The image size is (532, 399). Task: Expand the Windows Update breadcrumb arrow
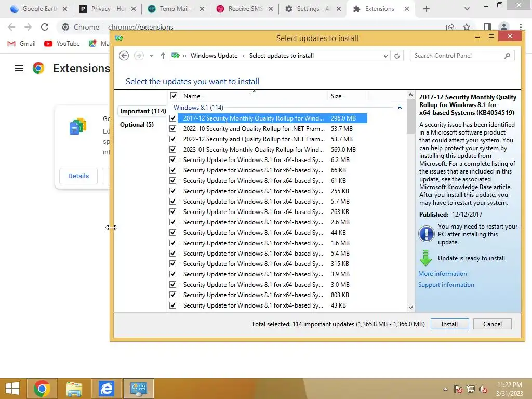pyautogui.click(x=243, y=56)
